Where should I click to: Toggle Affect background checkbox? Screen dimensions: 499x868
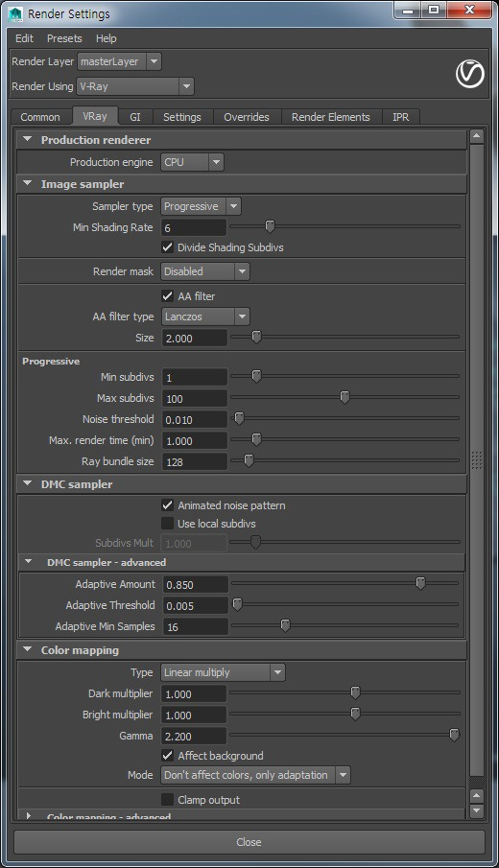(x=167, y=755)
